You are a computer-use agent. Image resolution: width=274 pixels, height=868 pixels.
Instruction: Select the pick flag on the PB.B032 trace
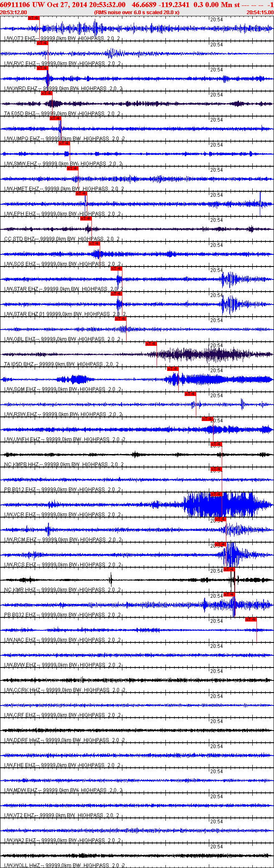[x=229, y=594]
